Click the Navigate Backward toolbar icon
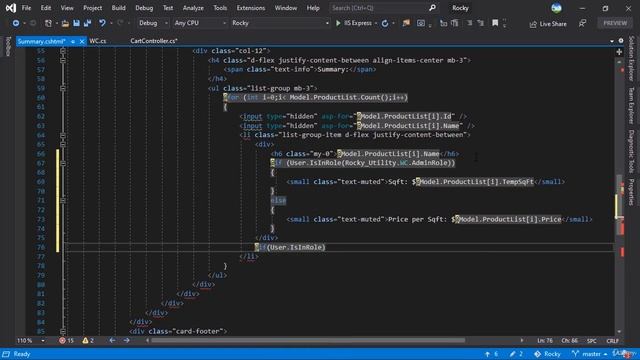Image resolution: width=640 pixels, height=360 pixels. pos(16,23)
